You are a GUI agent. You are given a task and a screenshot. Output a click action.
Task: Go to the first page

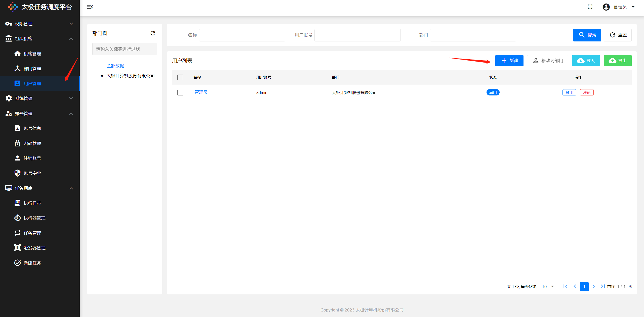click(x=566, y=286)
